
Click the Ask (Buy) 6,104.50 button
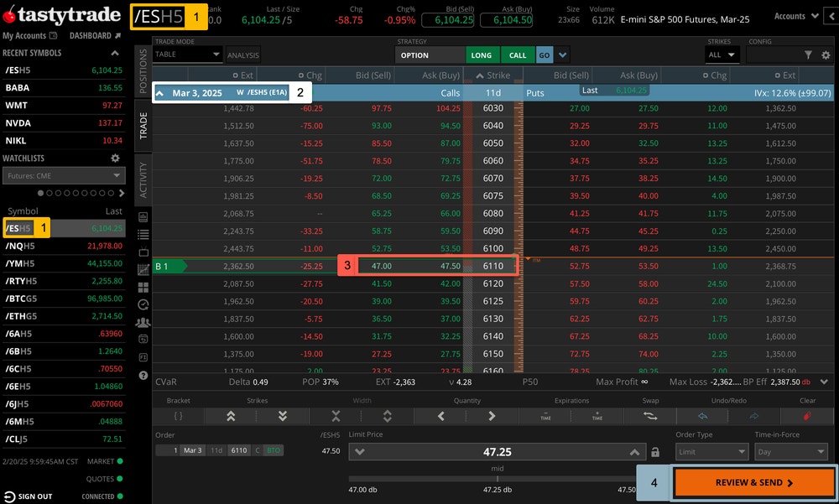tap(507, 20)
